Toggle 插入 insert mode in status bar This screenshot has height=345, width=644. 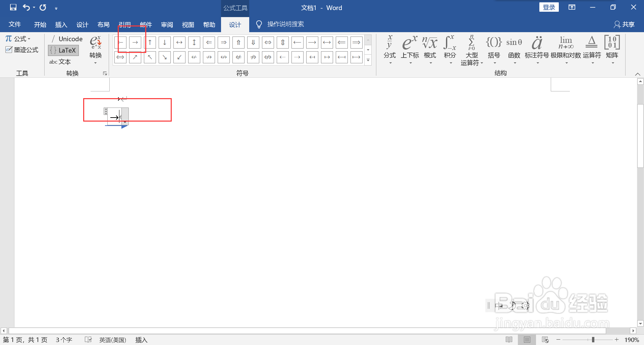[141, 340]
